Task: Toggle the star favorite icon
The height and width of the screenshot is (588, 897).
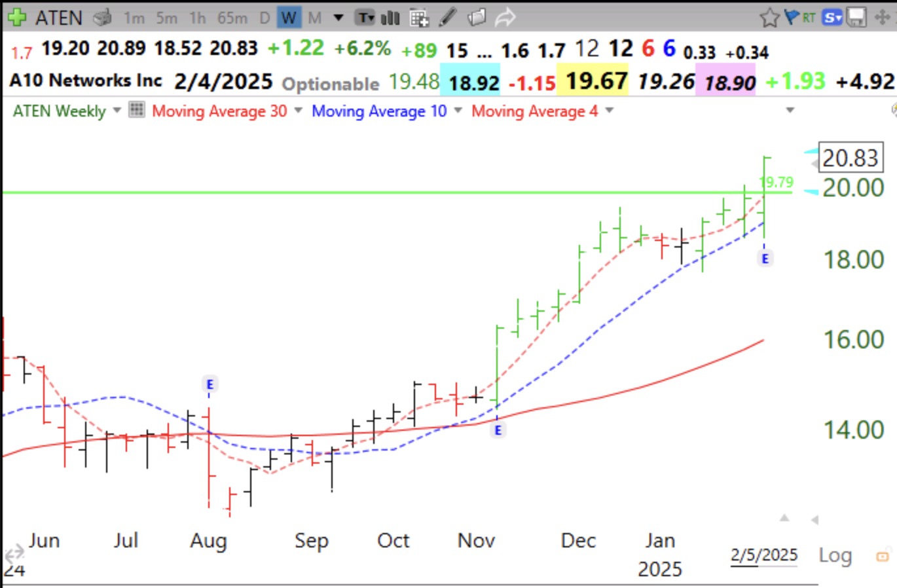Action: [770, 17]
